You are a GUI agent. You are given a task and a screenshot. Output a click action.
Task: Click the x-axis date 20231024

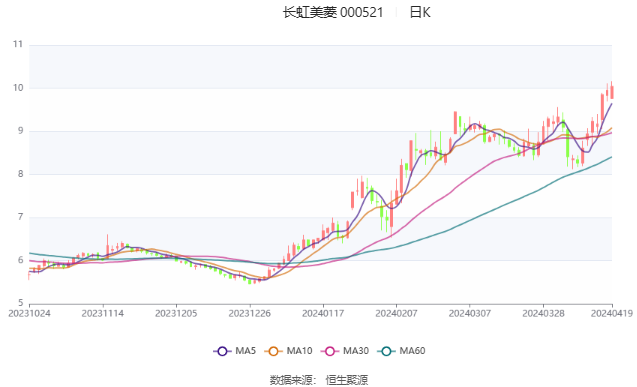coord(29,313)
